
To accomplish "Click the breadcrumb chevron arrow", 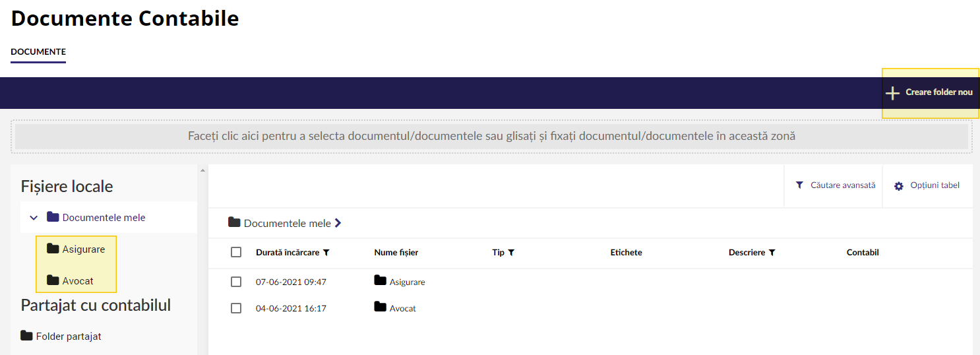I will (x=338, y=223).
